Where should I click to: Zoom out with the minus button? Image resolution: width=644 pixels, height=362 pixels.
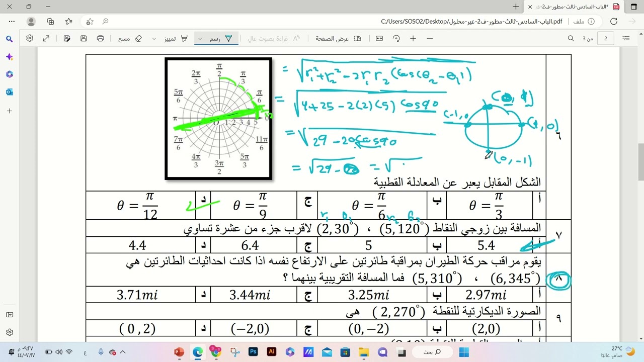[x=430, y=38]
